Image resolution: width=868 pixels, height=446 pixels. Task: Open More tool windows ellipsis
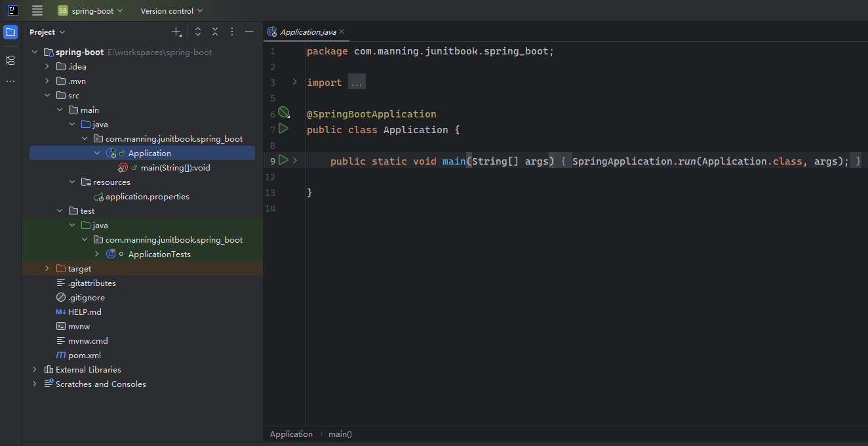coord(10,81)
